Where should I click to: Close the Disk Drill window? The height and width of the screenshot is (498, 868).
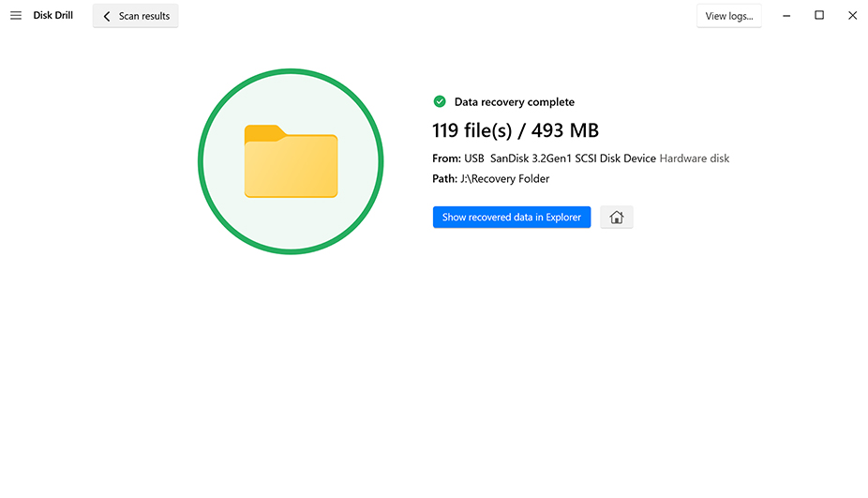click(x=852, y=16)
